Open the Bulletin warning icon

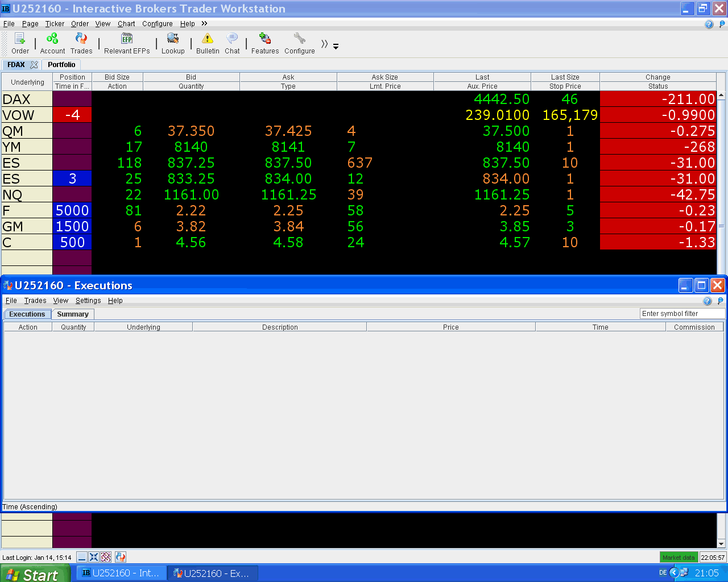(208, 43)
